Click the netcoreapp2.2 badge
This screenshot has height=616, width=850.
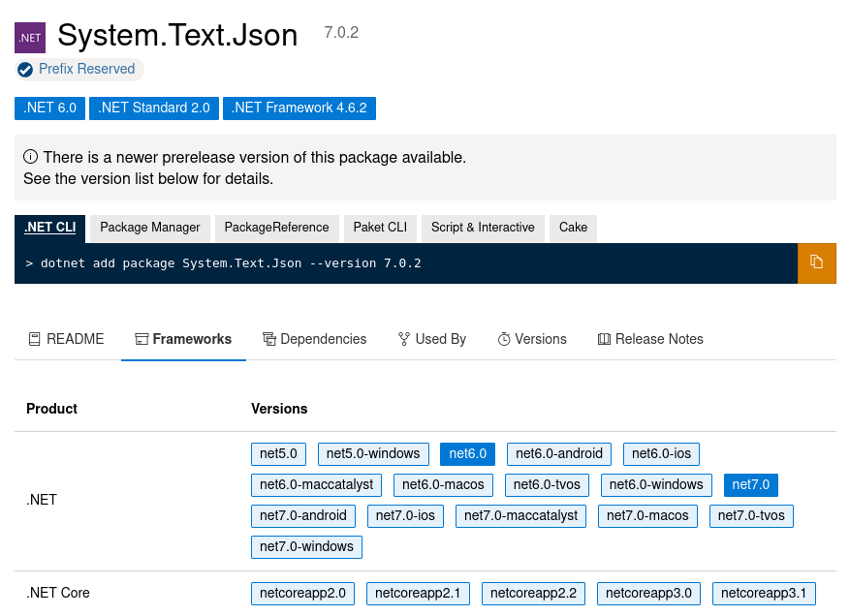click(533, 594)
